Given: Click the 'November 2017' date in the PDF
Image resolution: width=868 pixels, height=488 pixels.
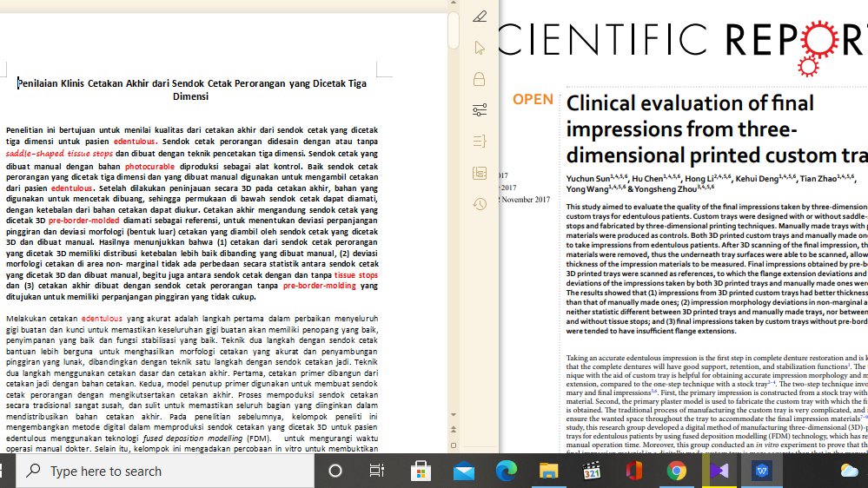Looking at the screenshot, I should (x=526, y=200).
